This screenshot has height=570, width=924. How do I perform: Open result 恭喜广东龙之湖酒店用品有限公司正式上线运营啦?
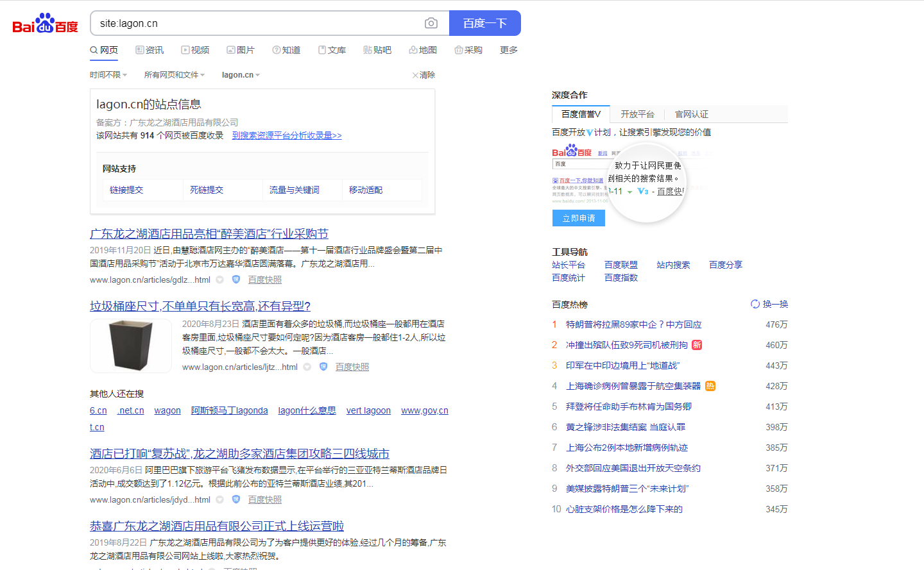[217, 526]
